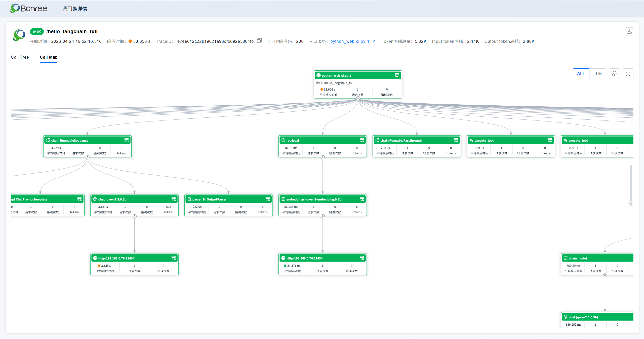This screenshot has width=644, height=339.
Task: Open detail icon on python_web-ci.py-1 node
Action: [x=397, y=75]
